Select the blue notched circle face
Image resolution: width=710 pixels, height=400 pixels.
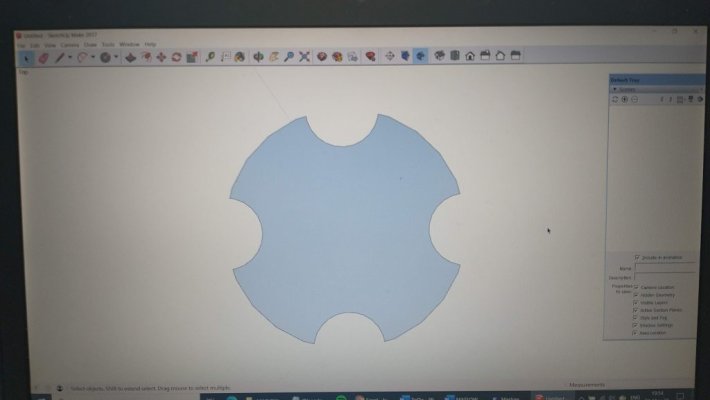345,229
